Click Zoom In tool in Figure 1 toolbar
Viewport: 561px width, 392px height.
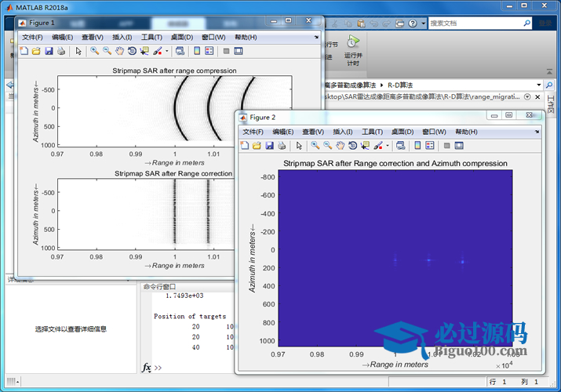94,51
